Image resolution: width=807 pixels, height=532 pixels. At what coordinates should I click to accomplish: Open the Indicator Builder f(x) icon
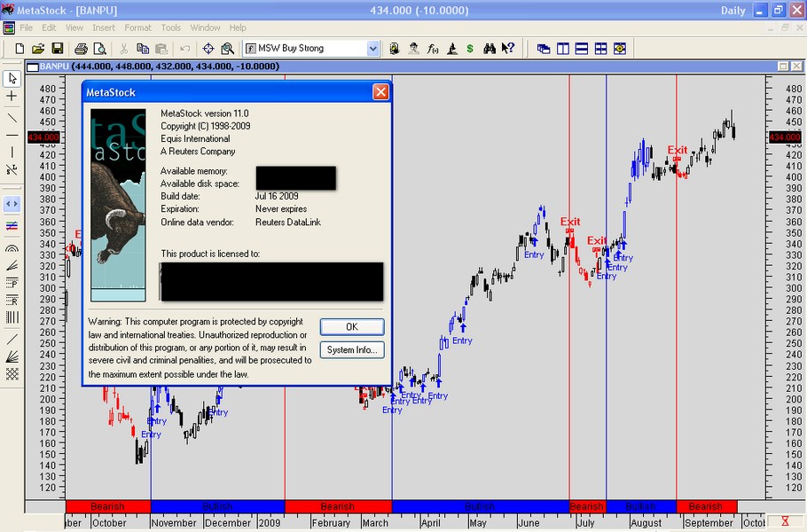point(433,49)
